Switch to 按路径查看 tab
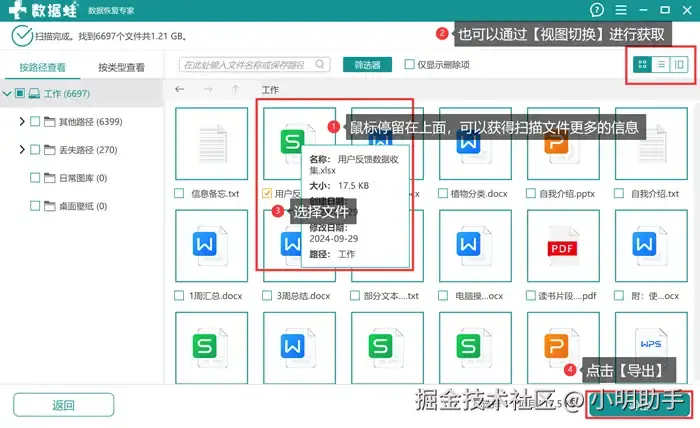 coord(42,67)
